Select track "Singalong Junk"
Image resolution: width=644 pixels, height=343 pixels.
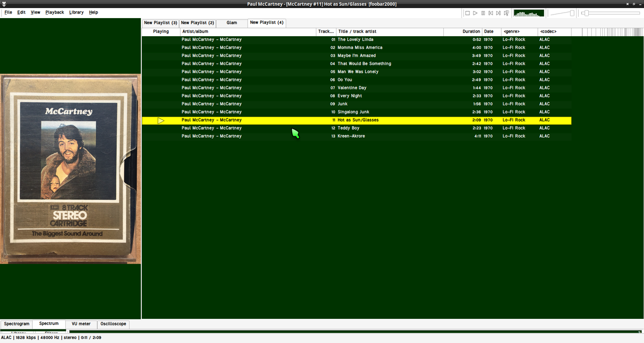357,112
